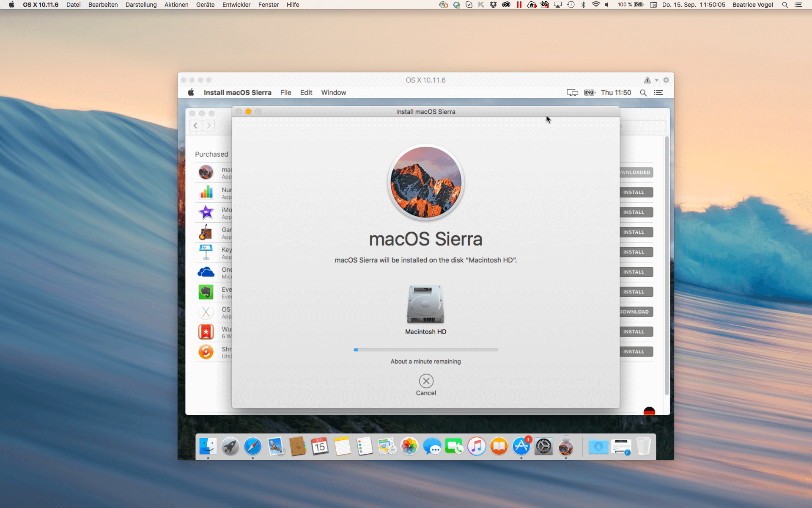
Task: Open the guest Window menu
Action: tap(333, 92)
